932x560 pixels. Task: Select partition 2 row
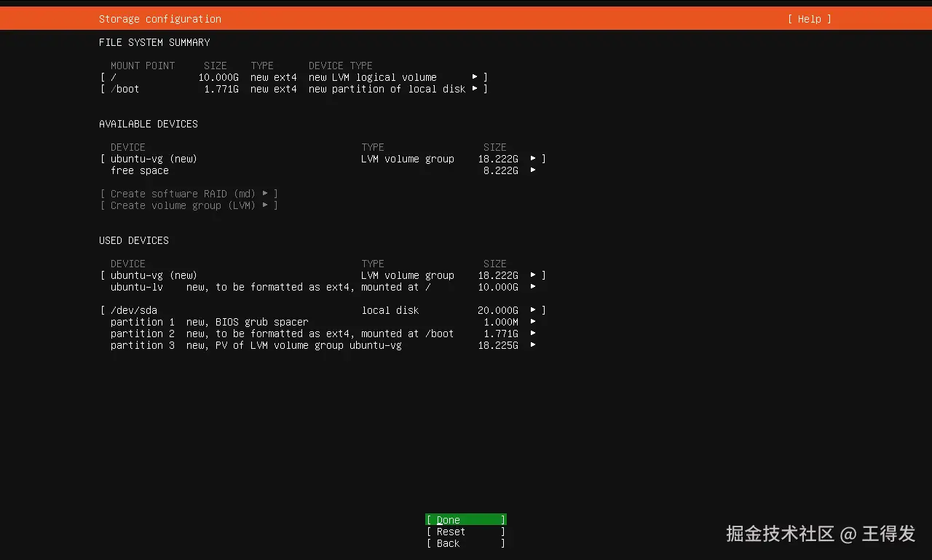[x=323, y=334]
